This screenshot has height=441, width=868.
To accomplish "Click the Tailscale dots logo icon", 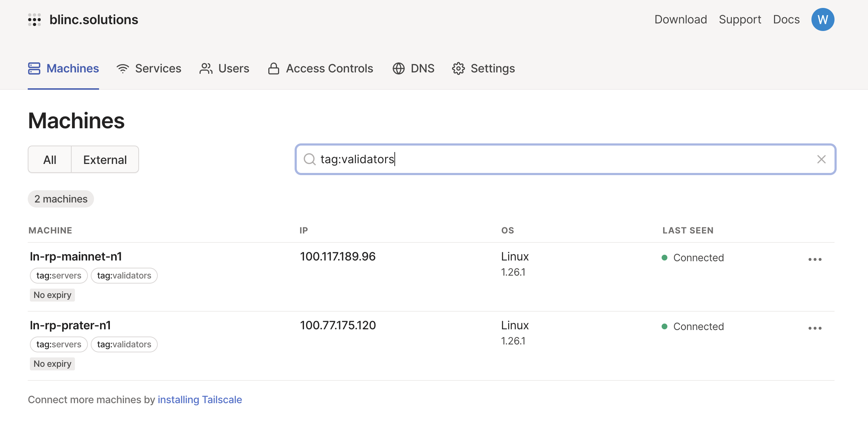I will click(x=35, y=20).
